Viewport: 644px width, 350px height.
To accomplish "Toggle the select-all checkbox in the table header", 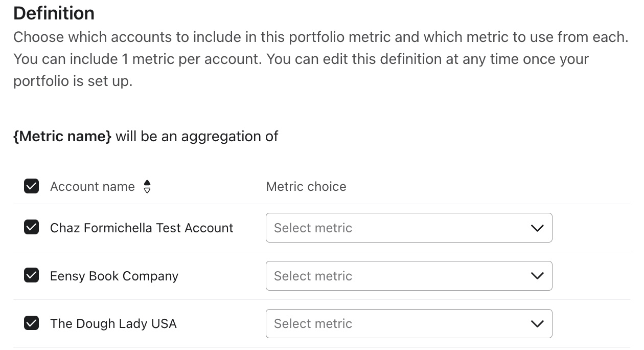I will 32,186.
